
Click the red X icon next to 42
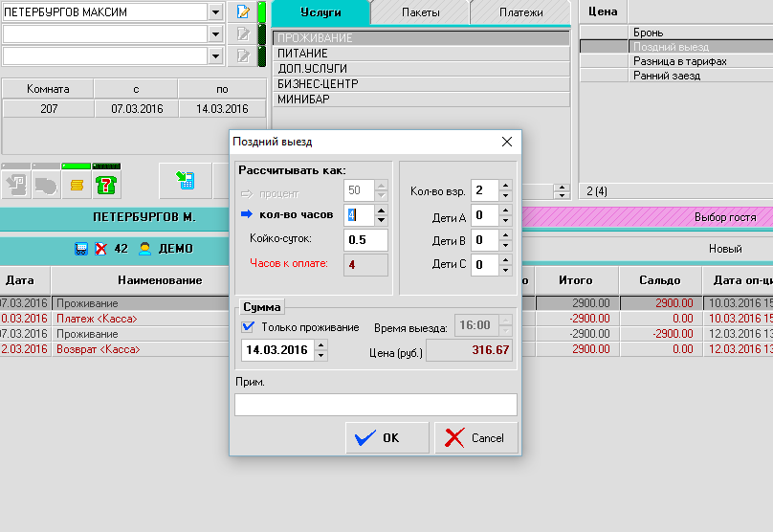coord(100,249)
